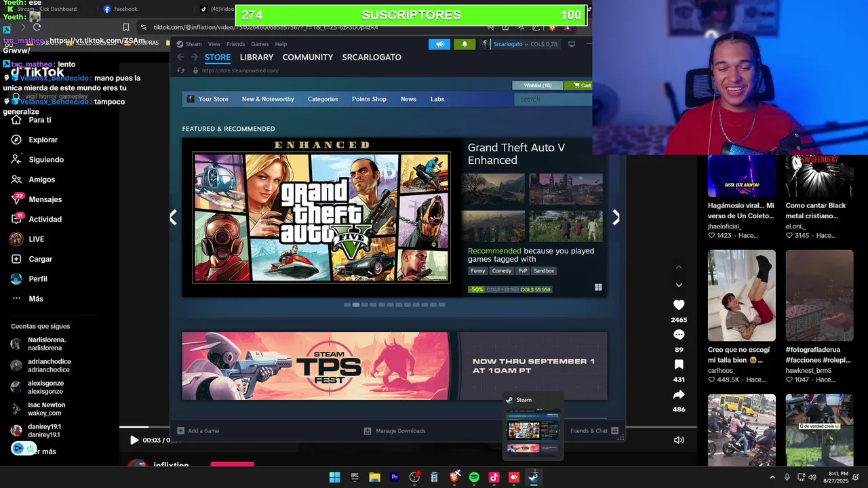Open the Steam TPS Fest banner

tap(394, 366)
